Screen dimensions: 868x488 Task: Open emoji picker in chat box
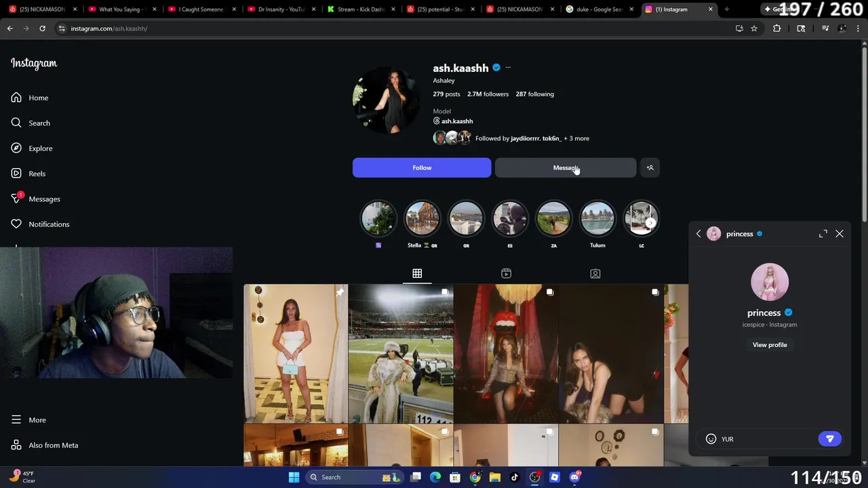coord(711,439)
